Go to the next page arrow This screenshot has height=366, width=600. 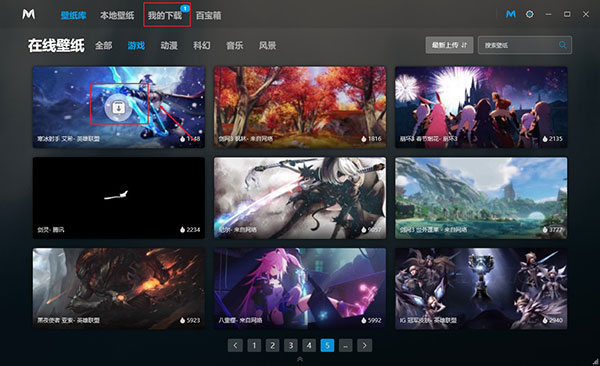point(364,346)
